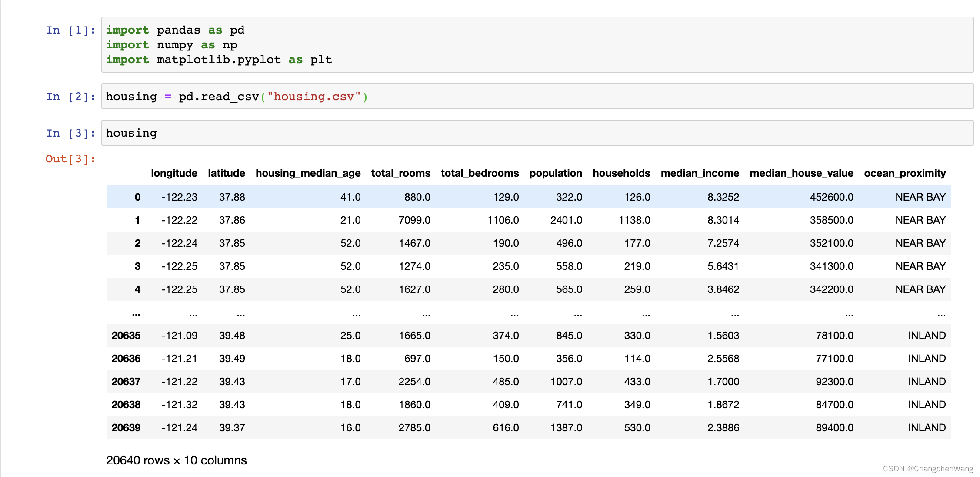980x477 pixels.
Task: Click the ellipsis truncated row index
Action: click(x=136, y=313)
